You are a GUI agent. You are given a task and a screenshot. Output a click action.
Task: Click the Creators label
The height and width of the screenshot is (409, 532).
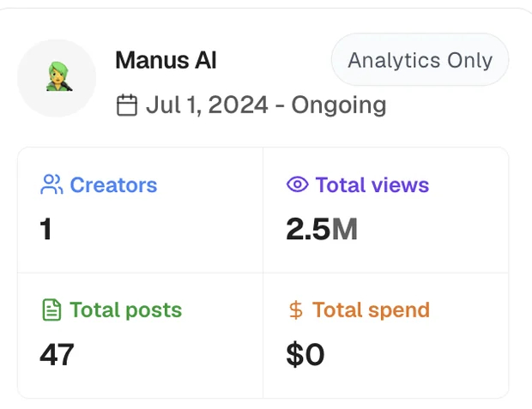click(x=113, y=185)
